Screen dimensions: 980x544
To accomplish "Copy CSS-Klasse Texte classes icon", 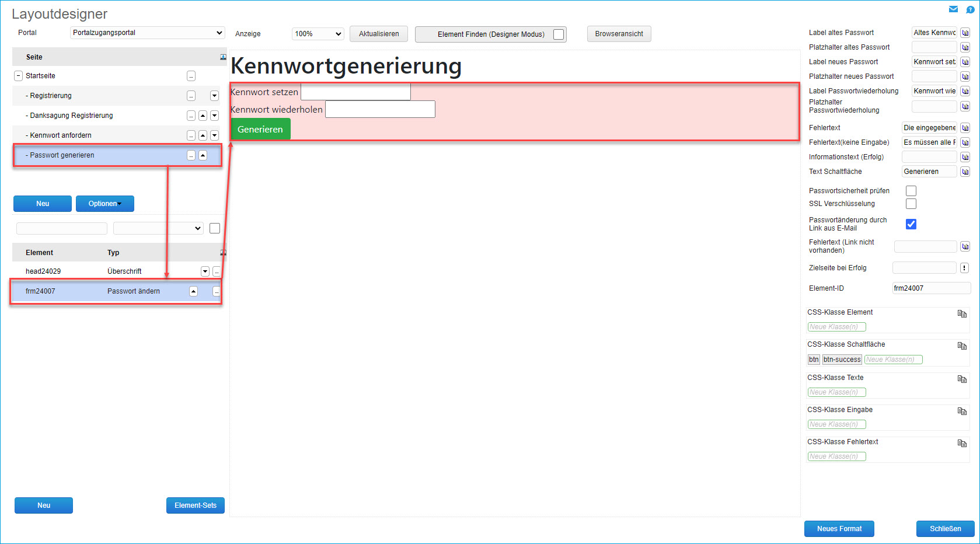I will tap(962, 379).
